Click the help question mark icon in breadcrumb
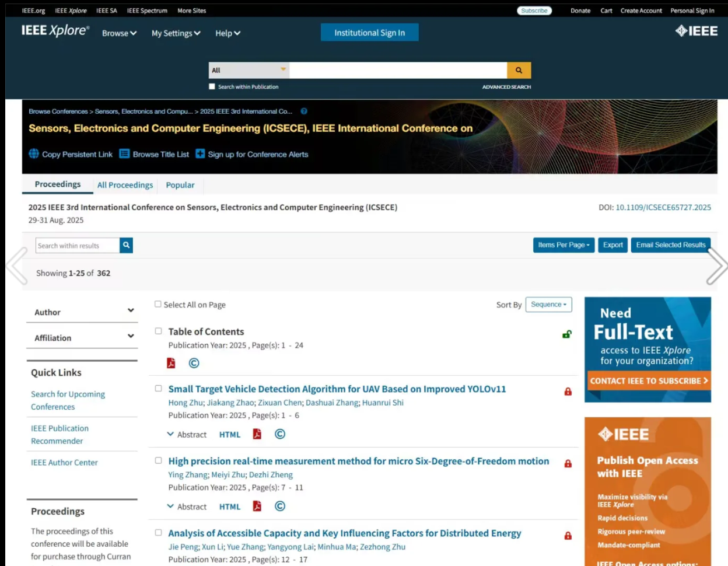The height and width of the screenshot is (566, 728). tap(304, 111)
